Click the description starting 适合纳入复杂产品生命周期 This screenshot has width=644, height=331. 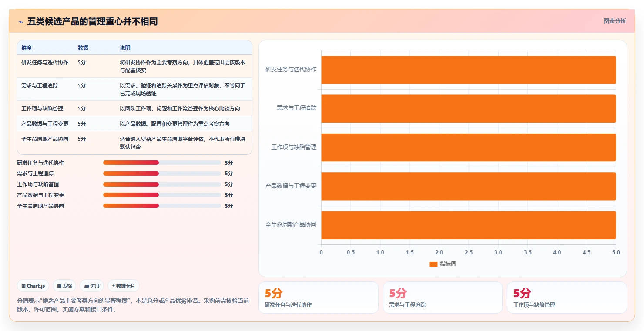coord(183,143)
